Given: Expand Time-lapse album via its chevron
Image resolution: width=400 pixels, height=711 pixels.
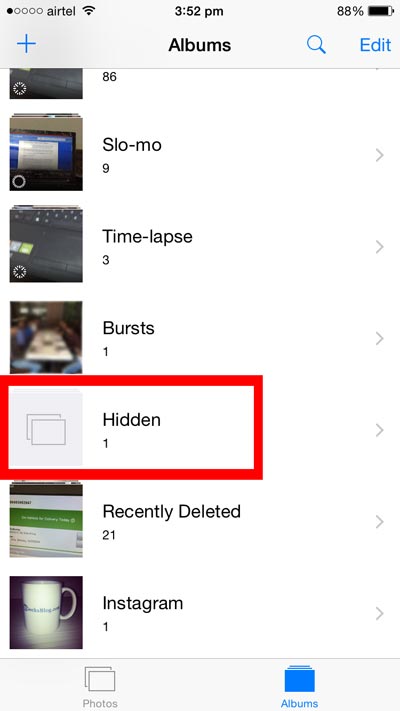Looking at the screenshot, I should click(380, 247).
